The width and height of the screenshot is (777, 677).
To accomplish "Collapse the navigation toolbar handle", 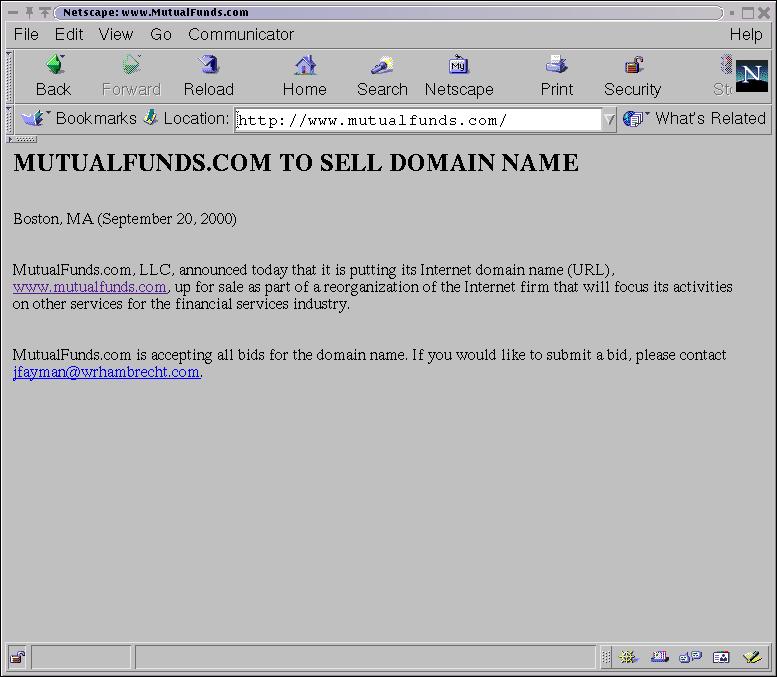I will point(9,76).
